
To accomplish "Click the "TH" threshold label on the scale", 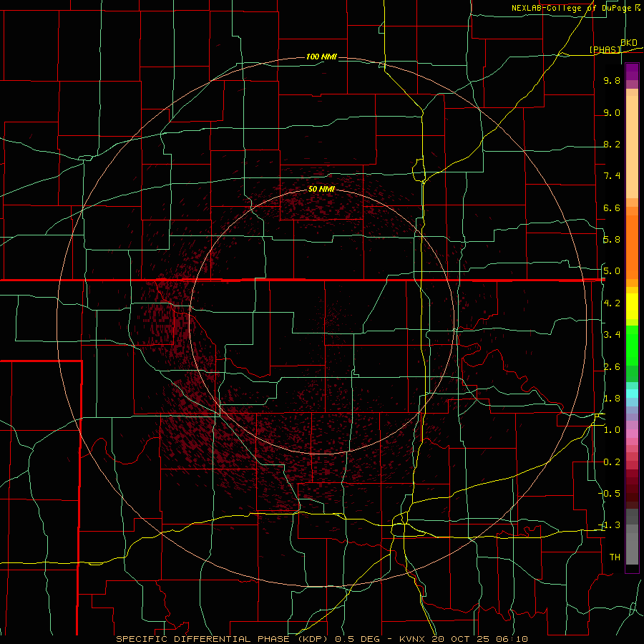I will coord(615,557).
